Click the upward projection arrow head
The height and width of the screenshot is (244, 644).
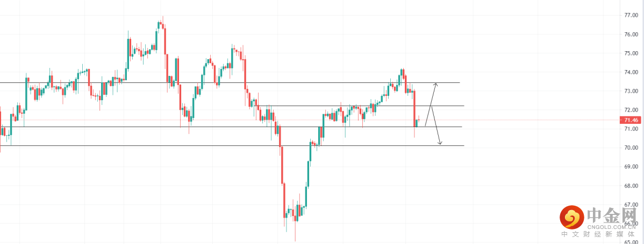(x=437, y=83)
